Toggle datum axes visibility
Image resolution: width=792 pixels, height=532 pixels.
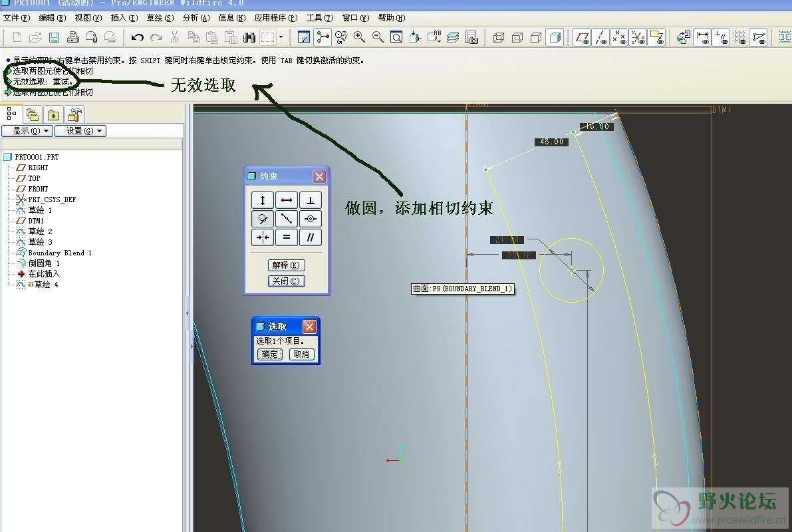pyautogui.click(x=600, y=37)
